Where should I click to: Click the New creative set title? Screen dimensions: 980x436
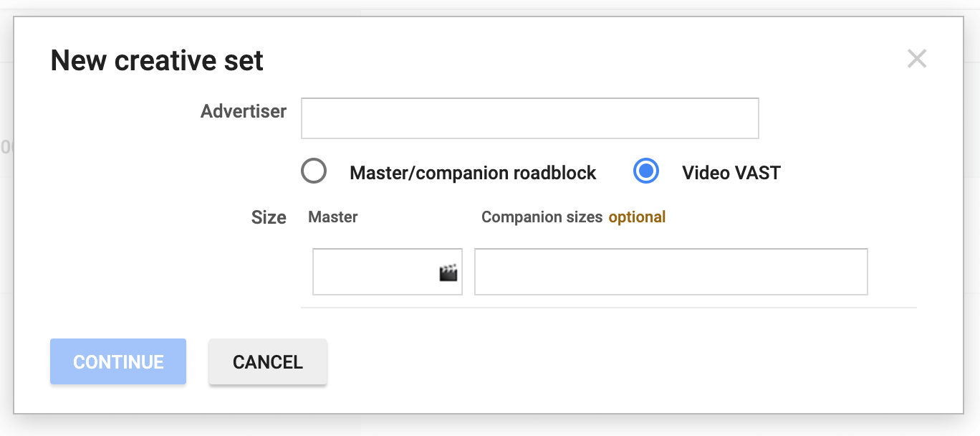(156, 60)
